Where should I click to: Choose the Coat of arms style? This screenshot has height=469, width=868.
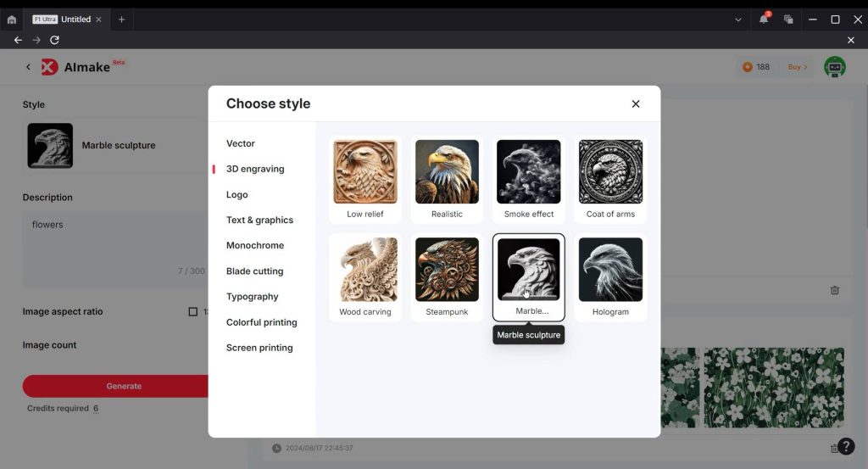click(x=610, y=180)
